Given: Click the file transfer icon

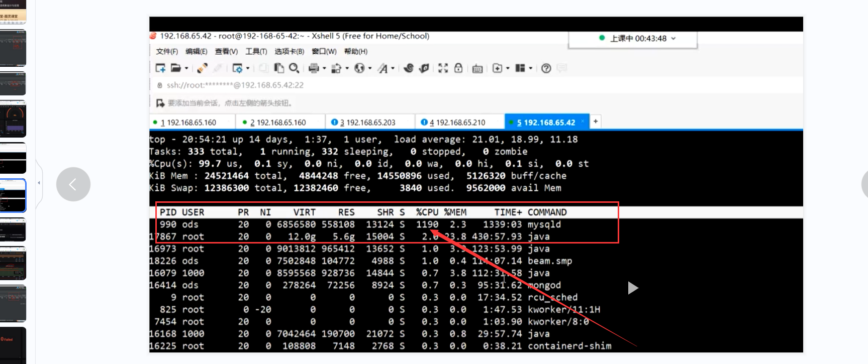Looking at the screenshot, I should pyautogui.click(x=337, y=68).
